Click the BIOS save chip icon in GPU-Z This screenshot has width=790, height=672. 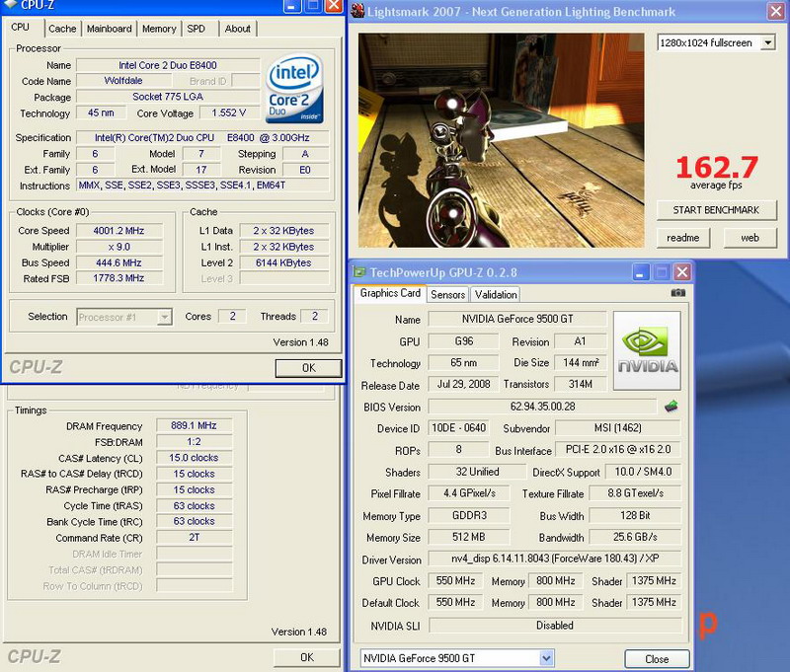pyautogui.click(x=671, y=407)
